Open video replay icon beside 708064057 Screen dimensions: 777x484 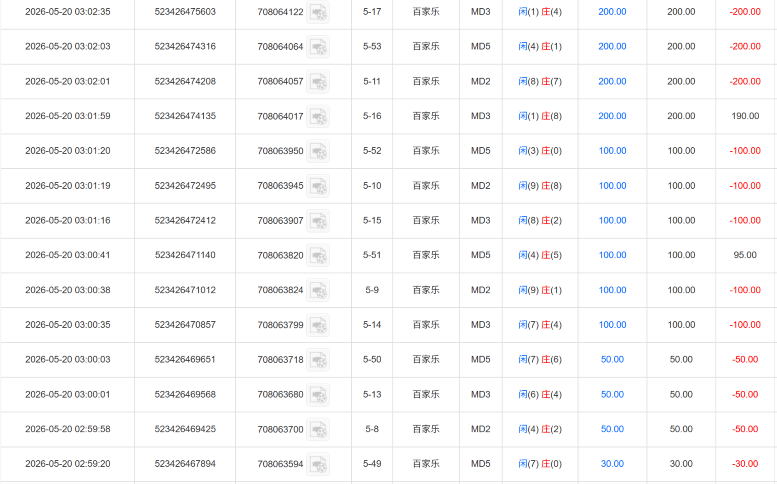click(318, 81)
